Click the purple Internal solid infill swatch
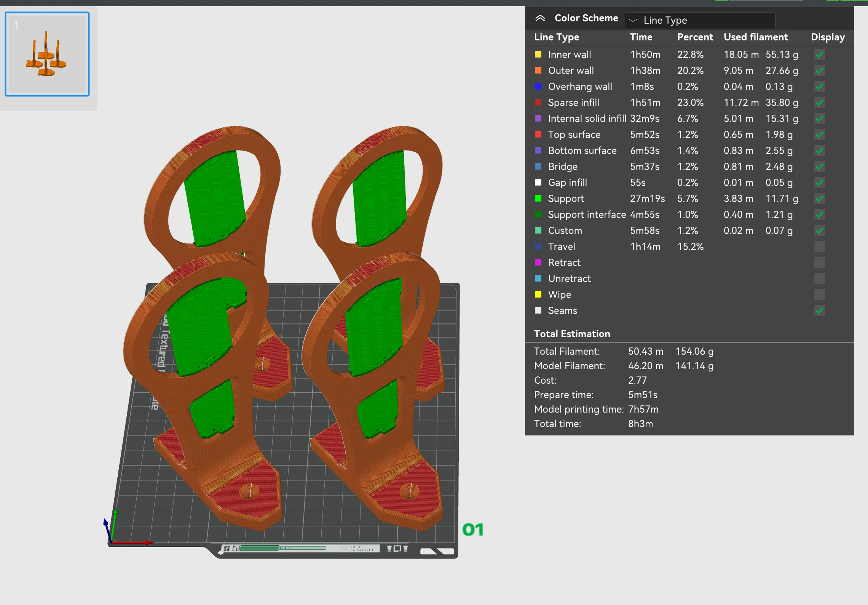 click(x=538, y=118)
